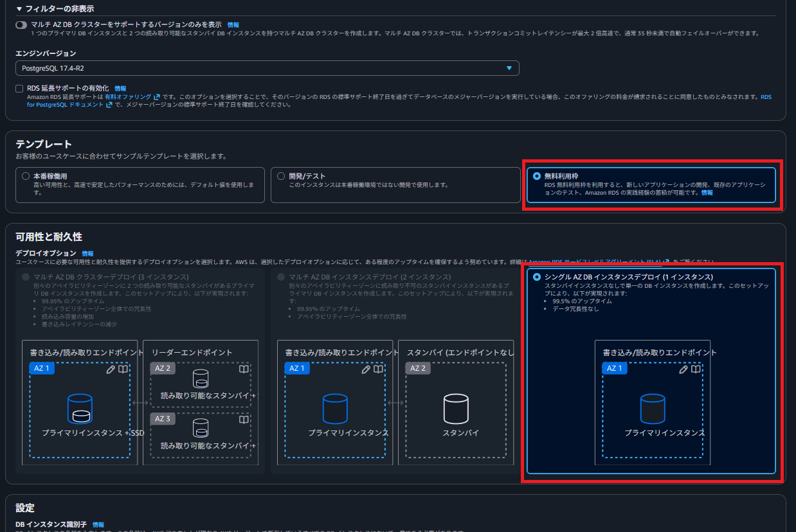Click the book icon in the AZ 3 readable standby box
Viewport: 796px width, 532px height.
pyautogui.click(x=244, y=419)
